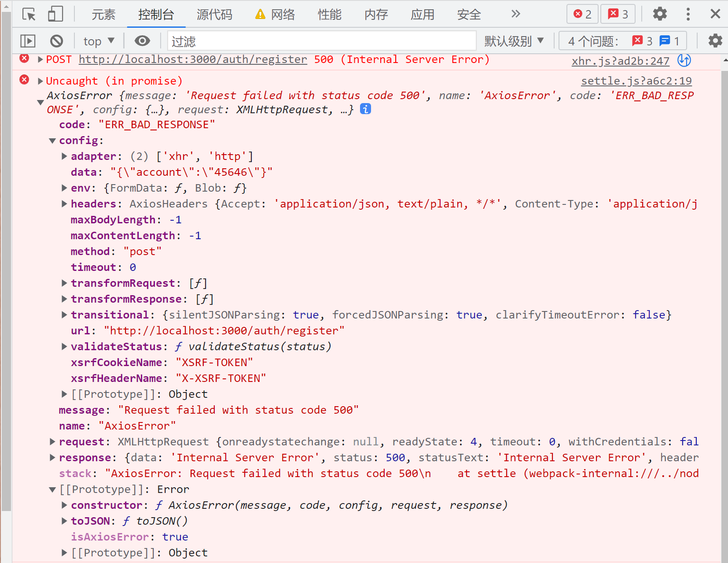Switch to the 性能 tab

330,15
